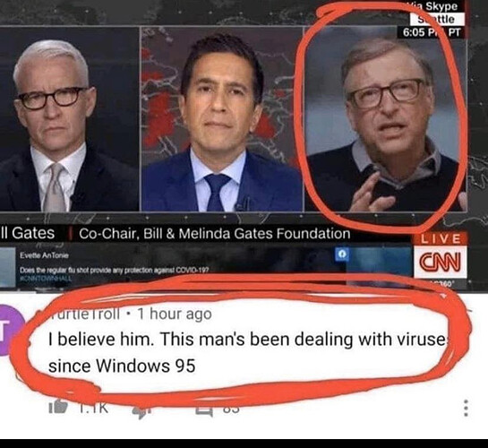Click the center man's video panel
Screen dimensions: 488x448
pyautogui.click(x=221, y=119)
